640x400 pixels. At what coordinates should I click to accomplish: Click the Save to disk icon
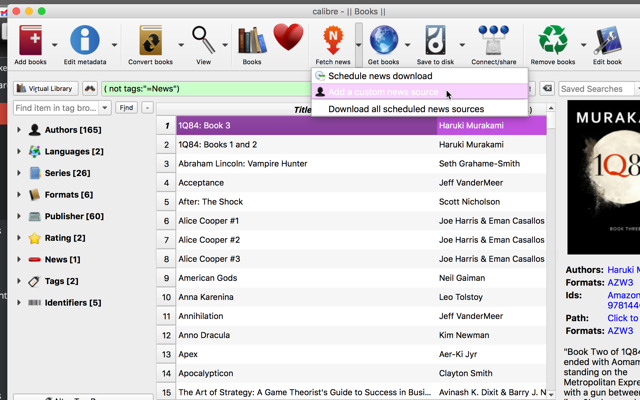pyautogui.click(x=436, y=41)
